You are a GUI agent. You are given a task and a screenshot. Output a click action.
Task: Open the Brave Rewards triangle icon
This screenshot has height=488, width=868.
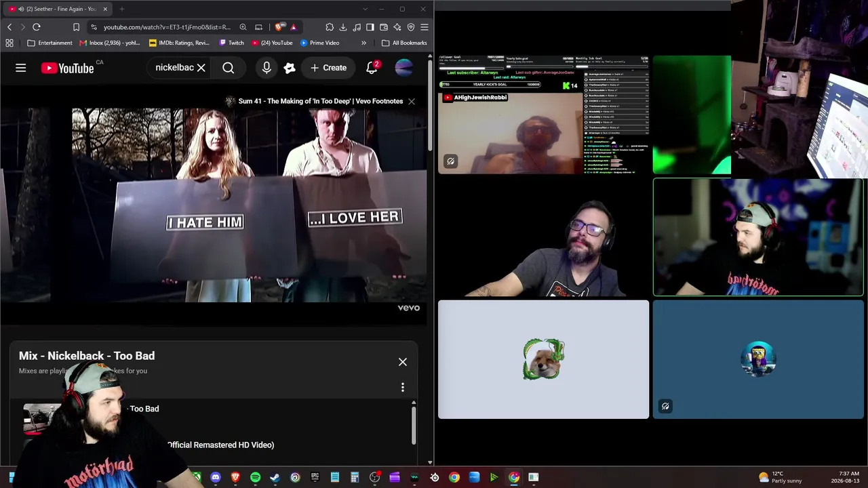point(294,27)
